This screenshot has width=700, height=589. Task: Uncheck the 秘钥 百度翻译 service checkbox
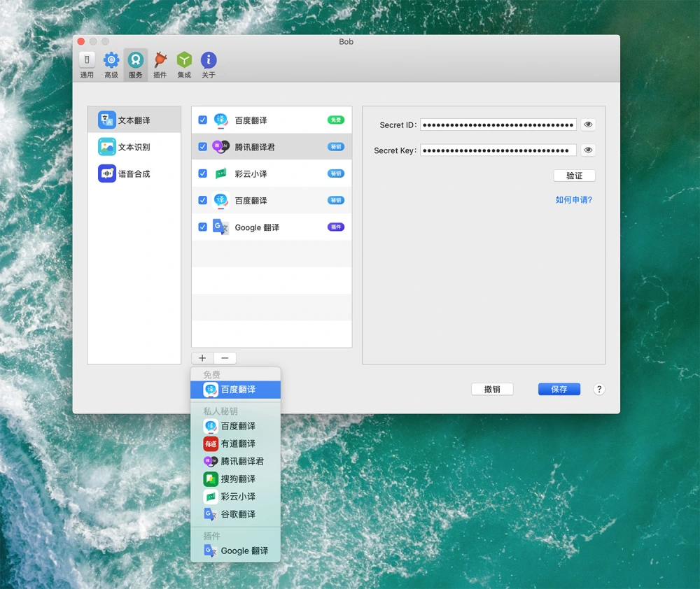click(203, 200)
